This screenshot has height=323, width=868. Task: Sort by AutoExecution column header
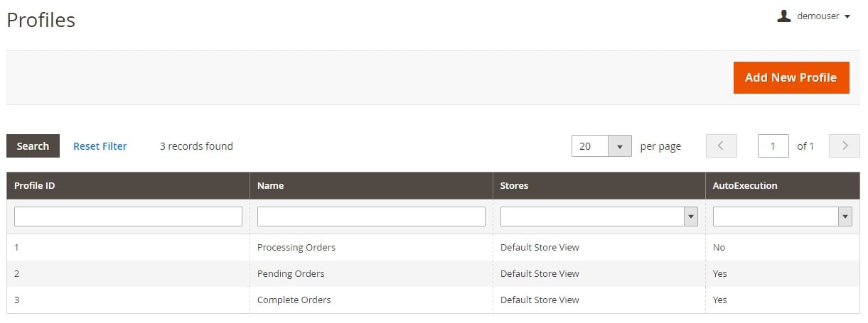tap(745, 185)
